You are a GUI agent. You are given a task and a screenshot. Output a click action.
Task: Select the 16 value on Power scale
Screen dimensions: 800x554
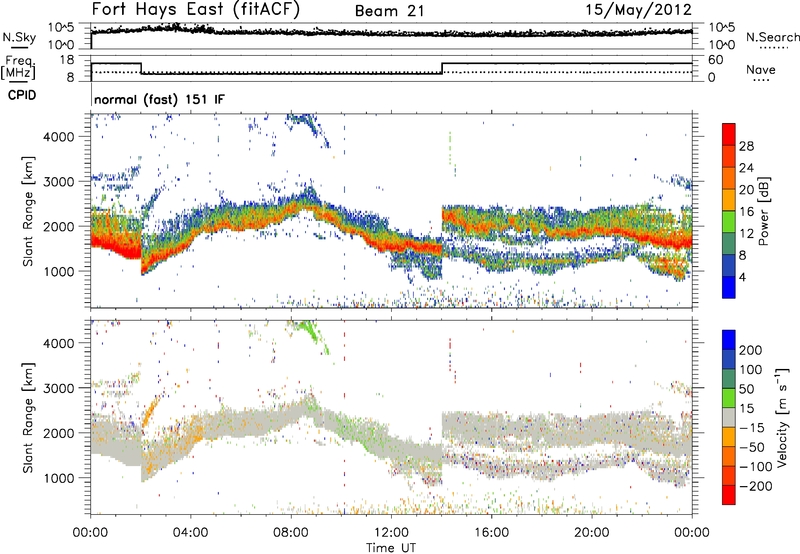746,212
